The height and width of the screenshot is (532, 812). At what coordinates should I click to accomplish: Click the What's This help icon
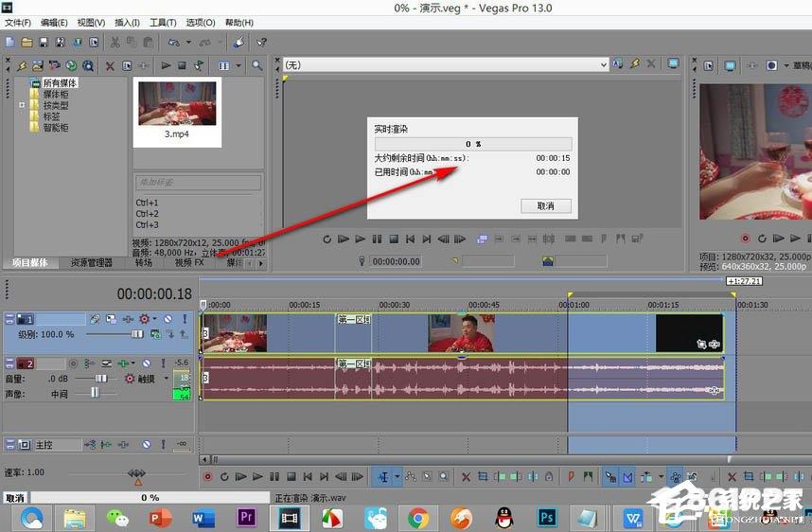pos(262,42)
